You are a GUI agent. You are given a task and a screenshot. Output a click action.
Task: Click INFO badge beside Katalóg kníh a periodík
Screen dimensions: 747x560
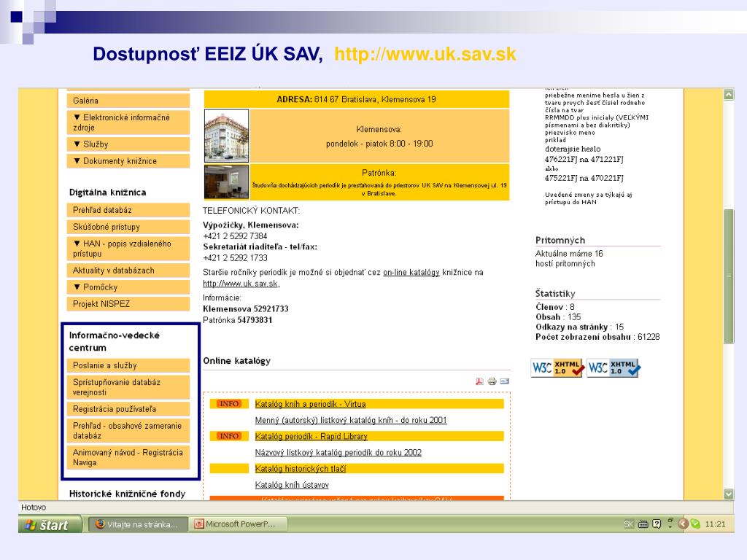pos(229,404)
